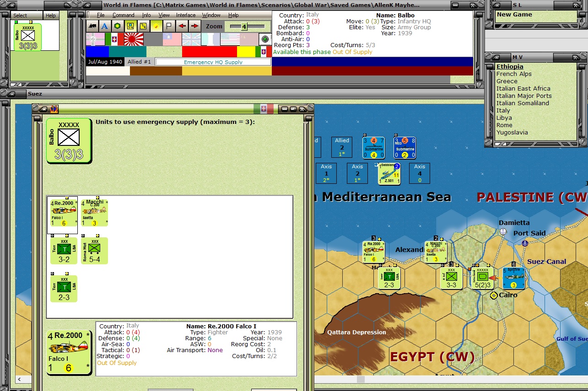Adjust the Zoom slider handle

pos(244,27)
